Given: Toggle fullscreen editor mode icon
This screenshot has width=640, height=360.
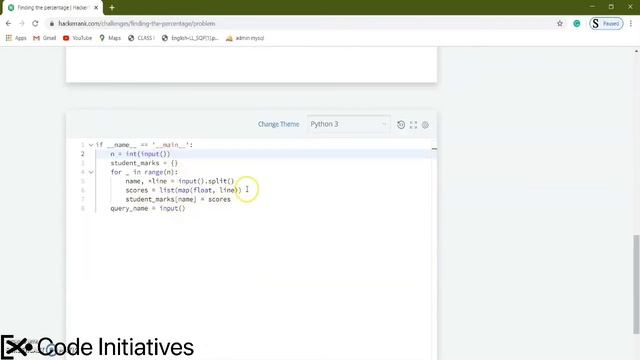Looking at the screenshot, I should pos(413,125).
